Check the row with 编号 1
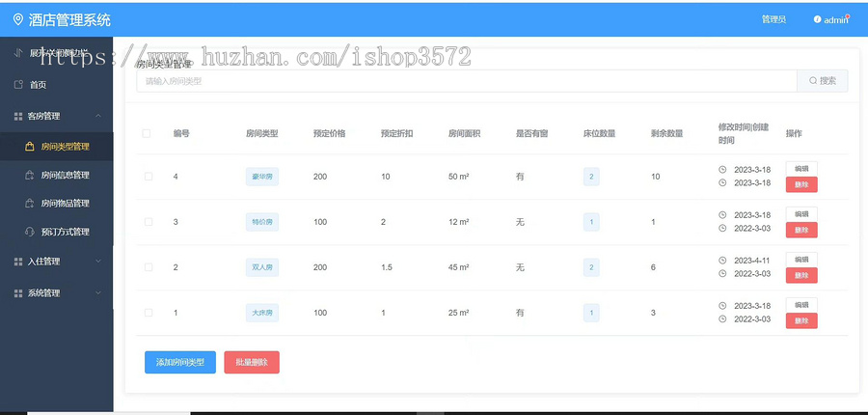Image resolution: width=868 pixels, height=415 pixels. [149, 313]
